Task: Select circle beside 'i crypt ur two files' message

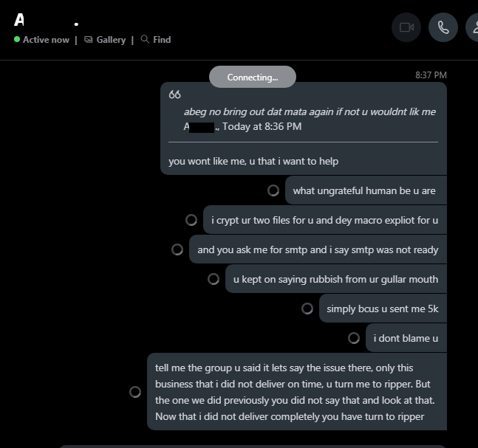Action: pos(191,220)
